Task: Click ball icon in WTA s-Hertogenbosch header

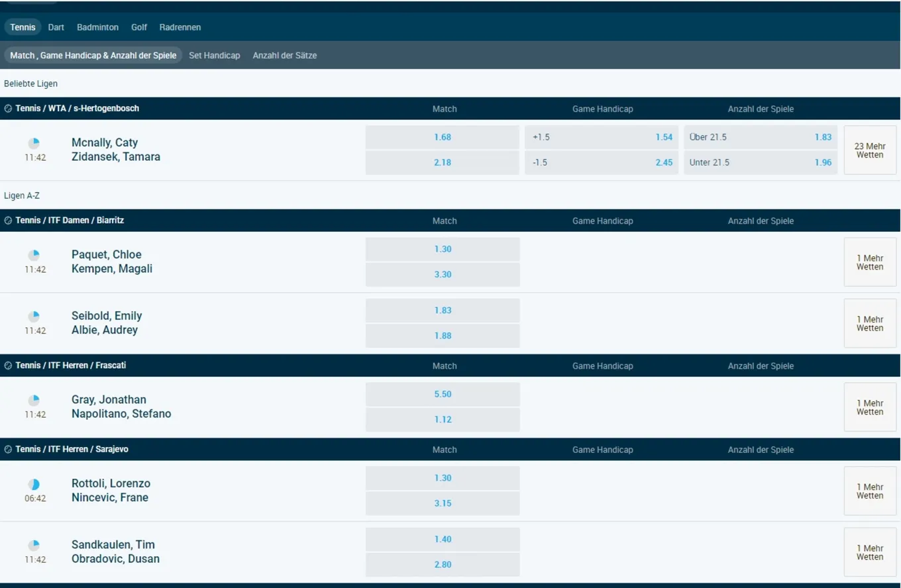Action: (8, 109)
